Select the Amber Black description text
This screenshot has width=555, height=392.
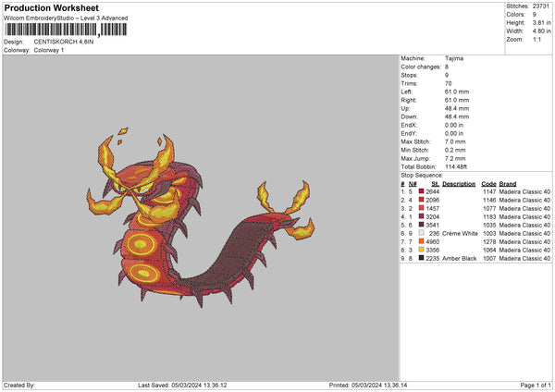459,258
